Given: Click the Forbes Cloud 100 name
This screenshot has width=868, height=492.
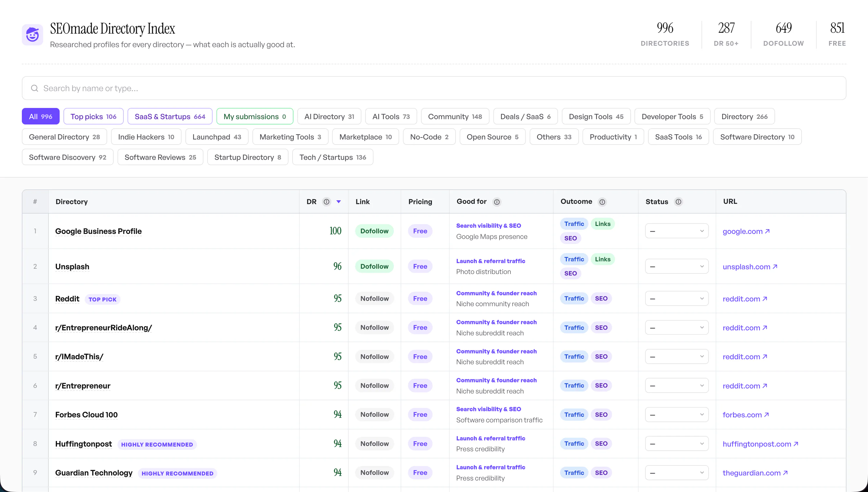Looking at the screenshot, I should 87,415.
